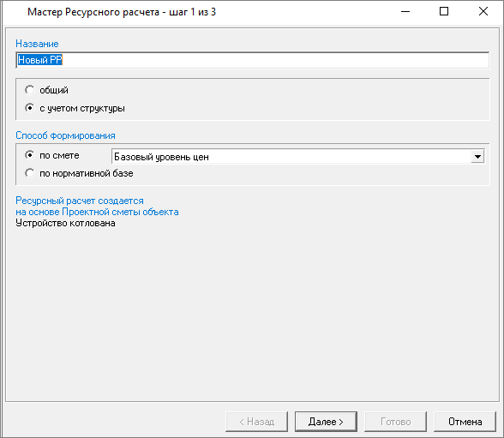Open the price level dropdown arrow

pos(477,157)
